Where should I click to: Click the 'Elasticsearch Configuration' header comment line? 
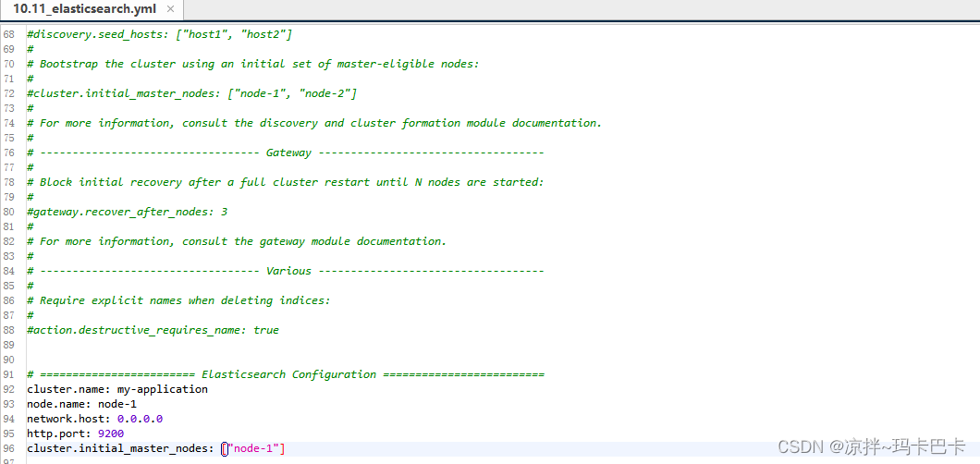(x=285, y=374)
